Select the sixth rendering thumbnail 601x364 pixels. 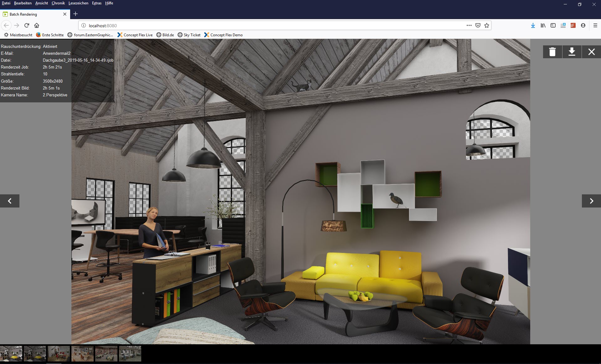point(130,354)
